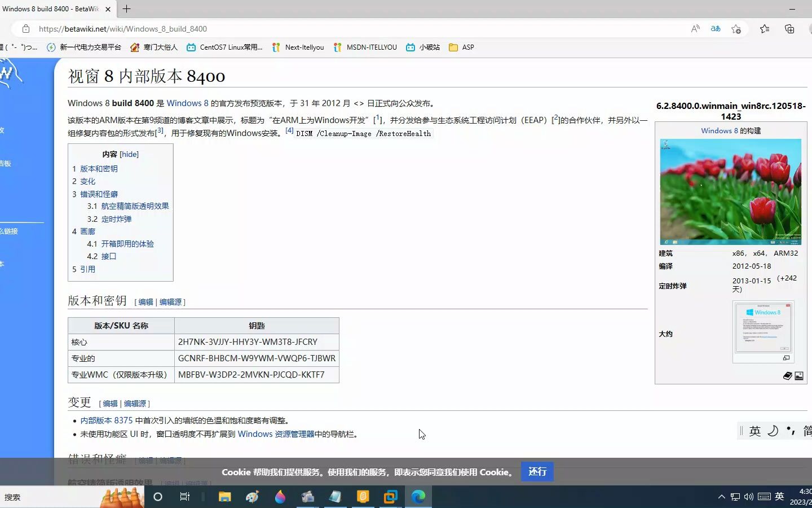Open the VMware icon on taskbar
Screen dimensions: 812x508
(390, 497)
